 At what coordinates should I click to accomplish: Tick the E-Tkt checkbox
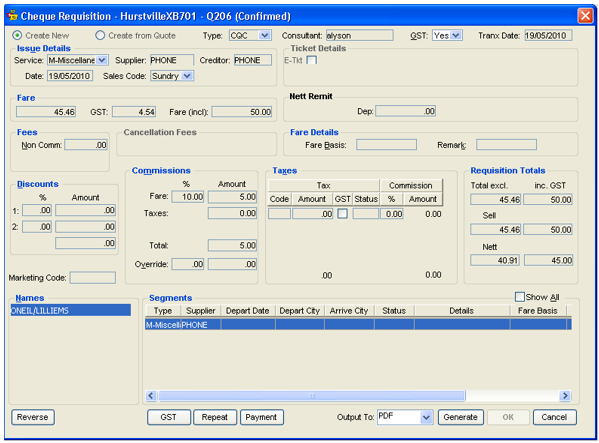coord(312,60)
